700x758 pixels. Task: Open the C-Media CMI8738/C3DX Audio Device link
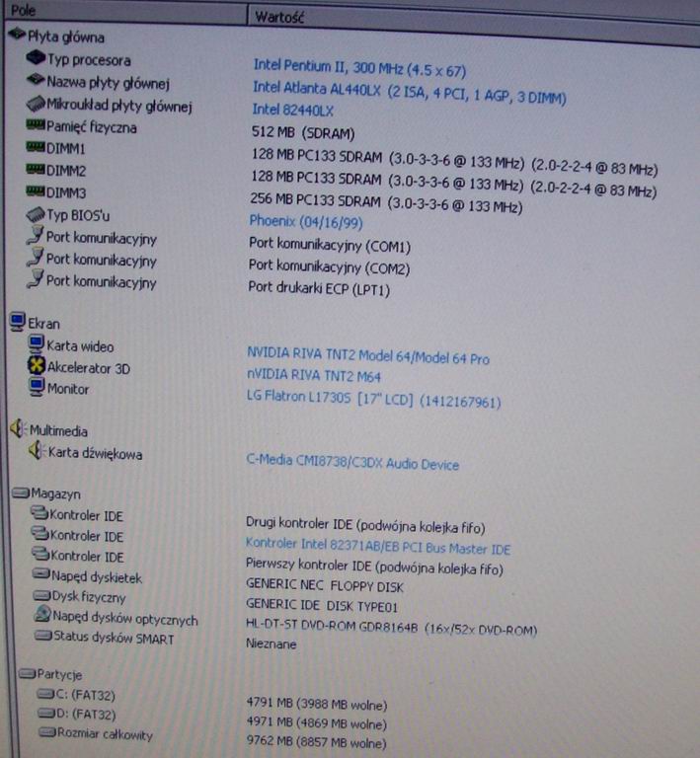click(x=352, y=462)
